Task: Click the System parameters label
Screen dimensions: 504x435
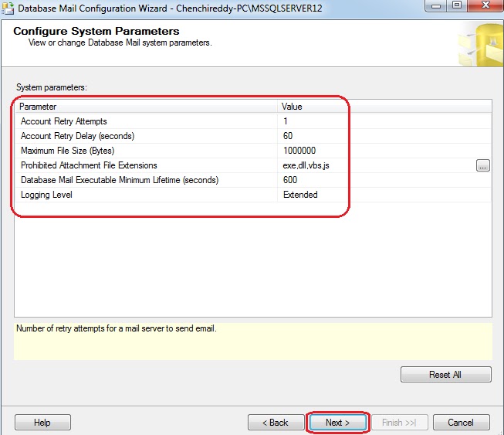Action: (x=52, y=87)
